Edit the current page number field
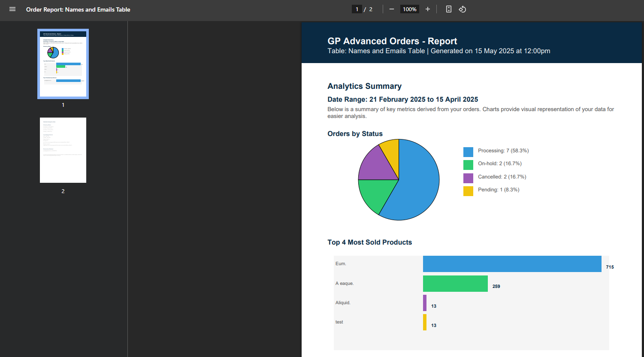Screen dimensions: 644x357 coord(357,9)
